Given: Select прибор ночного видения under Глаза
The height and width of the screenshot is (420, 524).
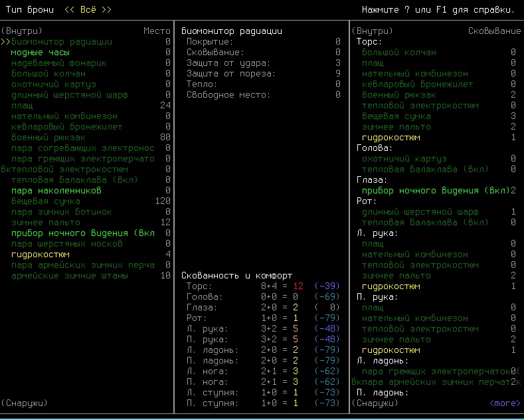Looking at the screenshot, I should 439,191.
